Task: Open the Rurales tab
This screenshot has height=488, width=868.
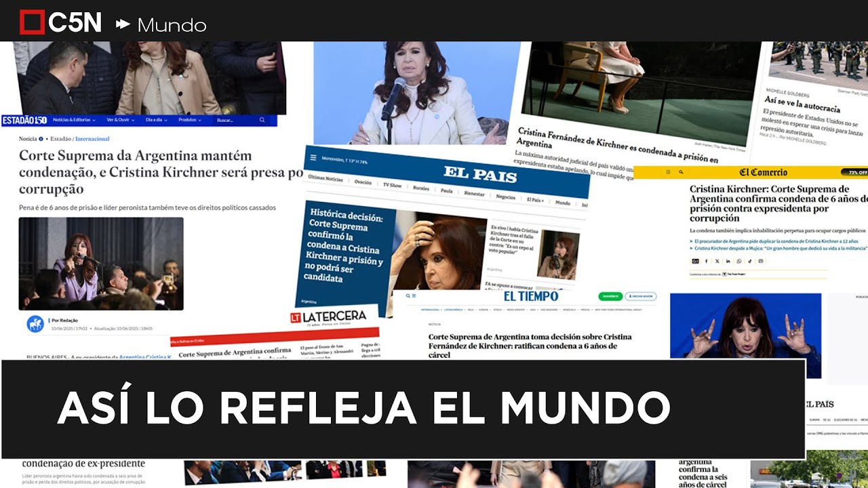Action: coord(421,188)
